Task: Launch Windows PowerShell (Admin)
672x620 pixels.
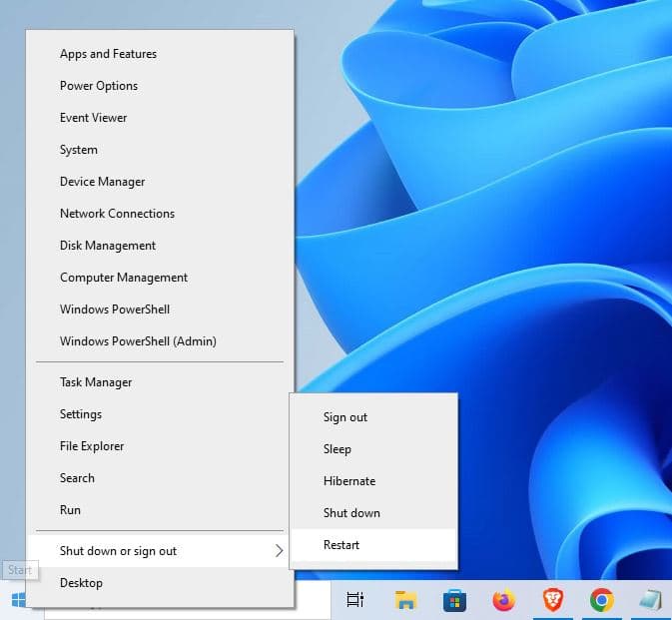Action: coord(138,341)
